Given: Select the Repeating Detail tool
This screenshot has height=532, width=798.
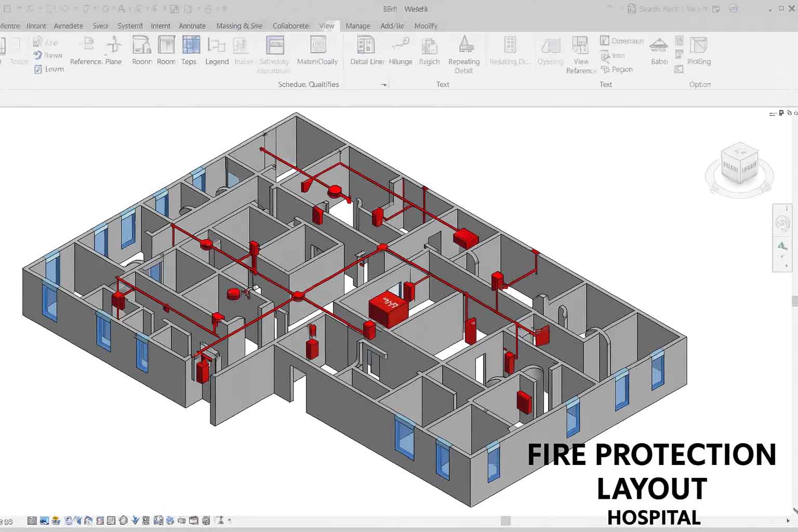Looking at the screenshot, I should click(464, 52).
